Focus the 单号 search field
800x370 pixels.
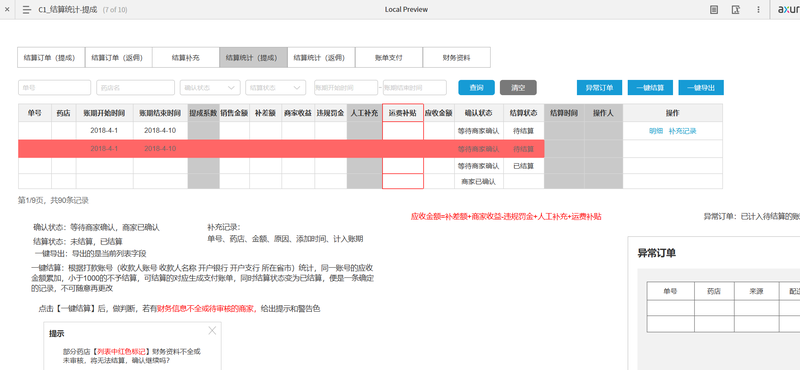click(x=55, y=88)
